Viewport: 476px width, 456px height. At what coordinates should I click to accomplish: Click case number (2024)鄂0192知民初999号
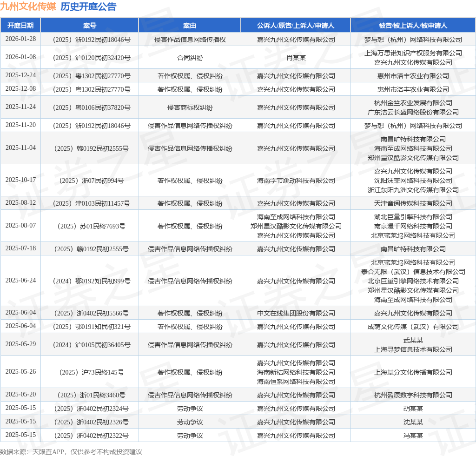[92, 282]
